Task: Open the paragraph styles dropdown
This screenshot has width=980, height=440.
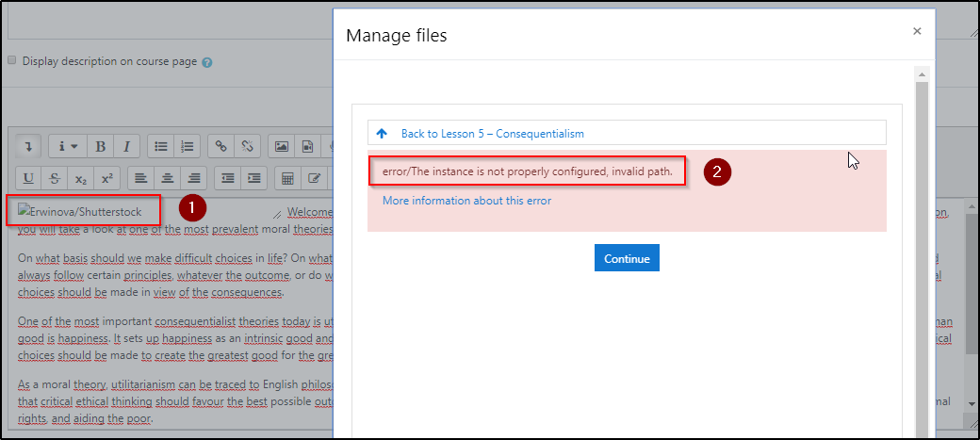Action: (x=67, y=146)
